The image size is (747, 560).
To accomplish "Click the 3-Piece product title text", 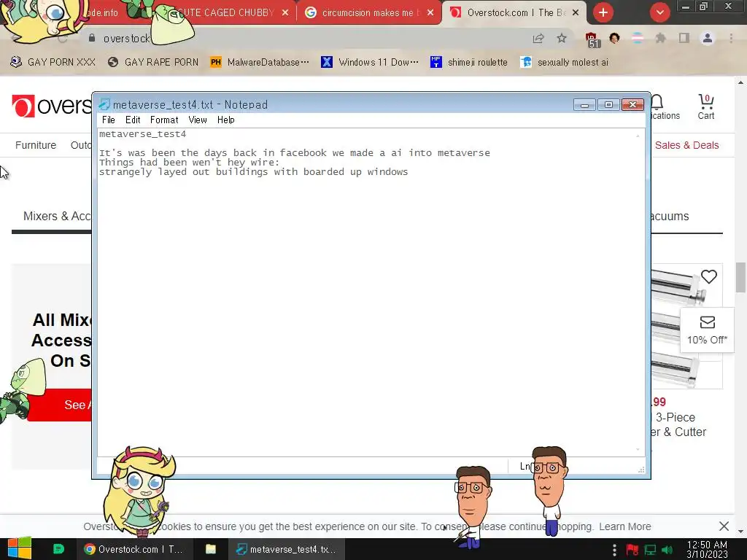I will pos(678,425).
